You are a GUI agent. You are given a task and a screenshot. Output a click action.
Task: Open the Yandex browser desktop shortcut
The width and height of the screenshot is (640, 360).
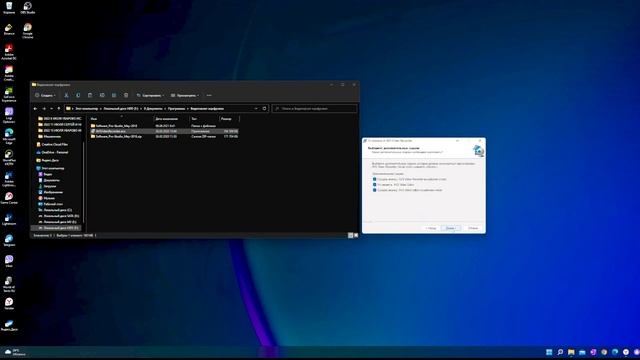(x=9, y=304)
